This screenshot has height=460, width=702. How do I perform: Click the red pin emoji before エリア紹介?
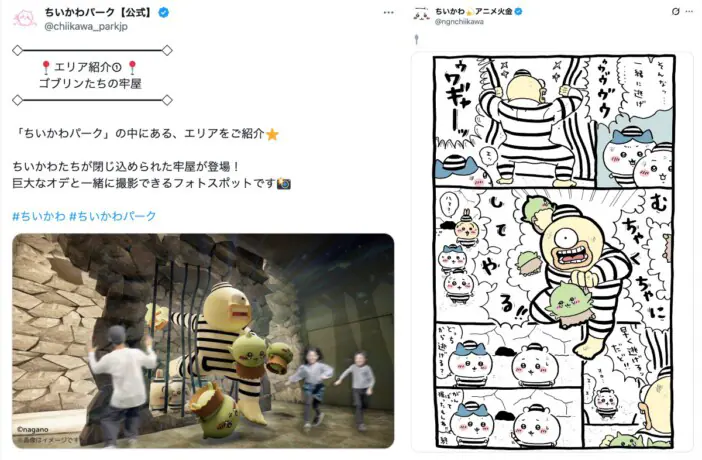[46, 68]
